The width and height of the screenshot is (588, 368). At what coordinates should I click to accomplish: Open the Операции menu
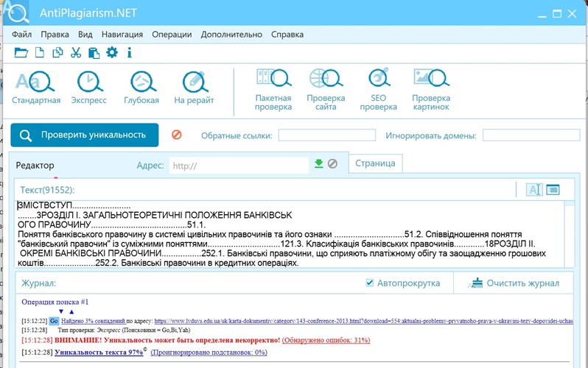(x=172, y=35)
